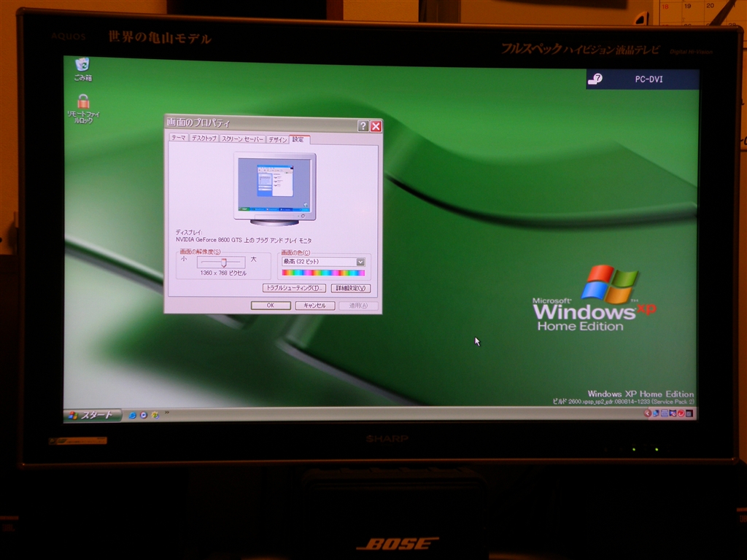Show hidden tray icons with the red arrow
Screen dimensions: 747x560
[x=648, y=413]
